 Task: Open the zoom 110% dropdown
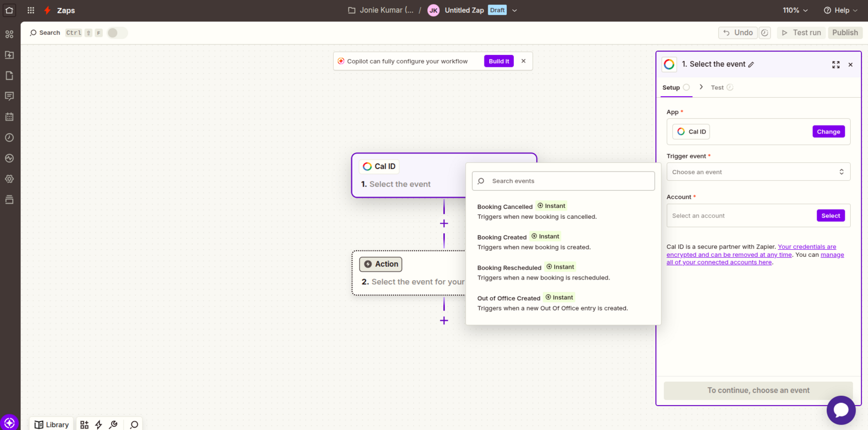pyautogui.click(x=795, y=10)
